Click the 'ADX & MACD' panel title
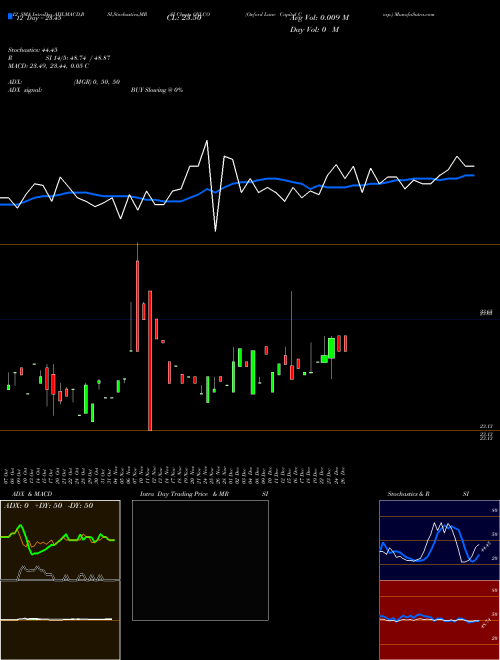 tap(32, 494)
